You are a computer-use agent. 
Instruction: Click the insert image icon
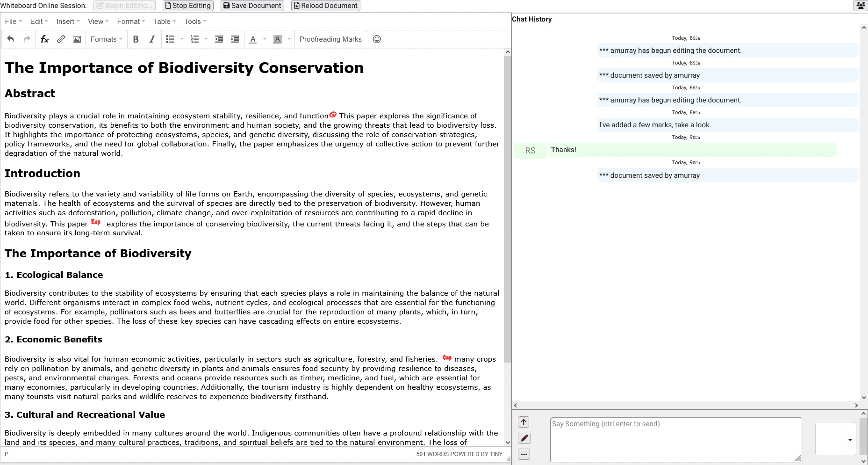[x=77, y=39]
